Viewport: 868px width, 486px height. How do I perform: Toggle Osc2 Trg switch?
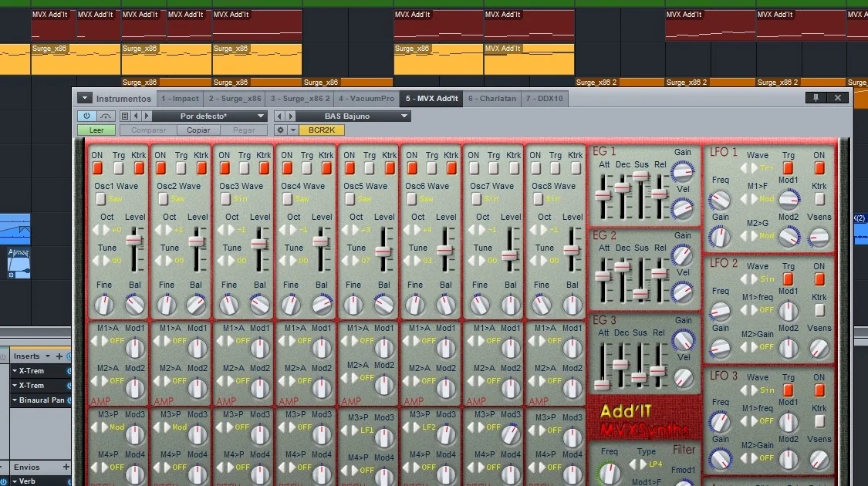(x=181, y=167)
